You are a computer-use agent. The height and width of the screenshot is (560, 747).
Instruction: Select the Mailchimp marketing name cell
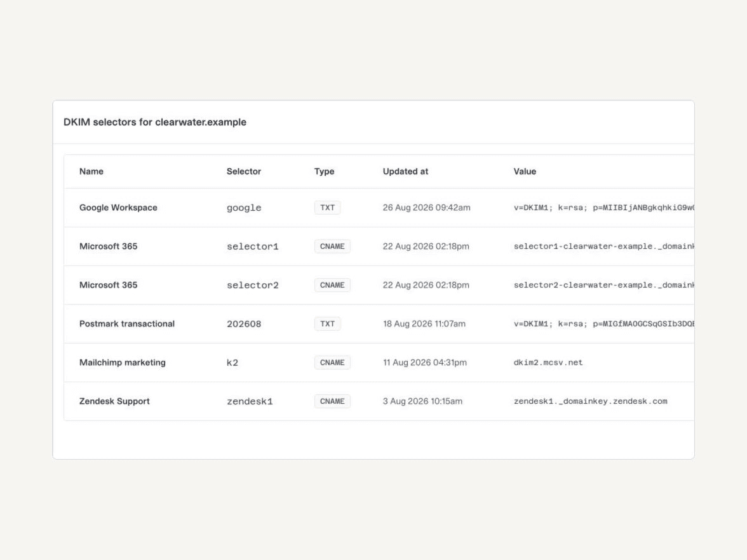tap(123, 363)
